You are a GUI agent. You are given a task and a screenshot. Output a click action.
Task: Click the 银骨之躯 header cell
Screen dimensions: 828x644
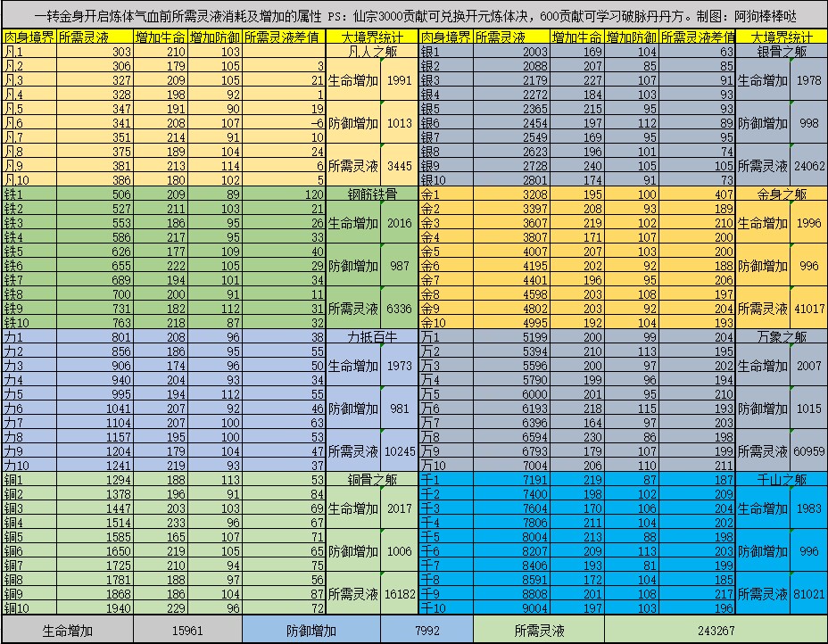point(782,51)
